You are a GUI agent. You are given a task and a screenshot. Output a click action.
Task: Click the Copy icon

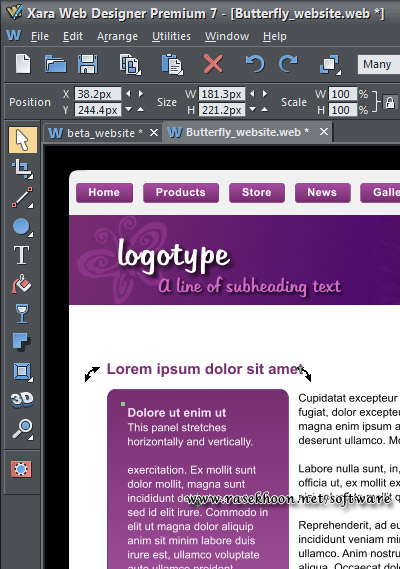pos(130,65)
